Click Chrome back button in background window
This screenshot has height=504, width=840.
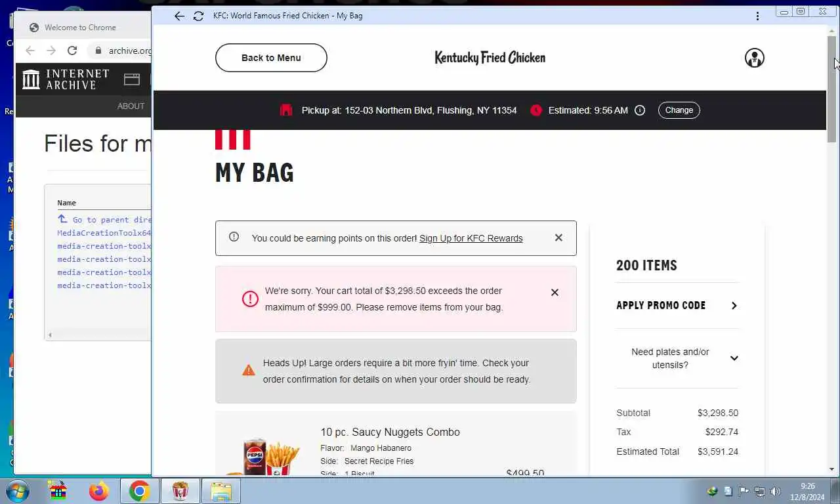tap(30, 51)
